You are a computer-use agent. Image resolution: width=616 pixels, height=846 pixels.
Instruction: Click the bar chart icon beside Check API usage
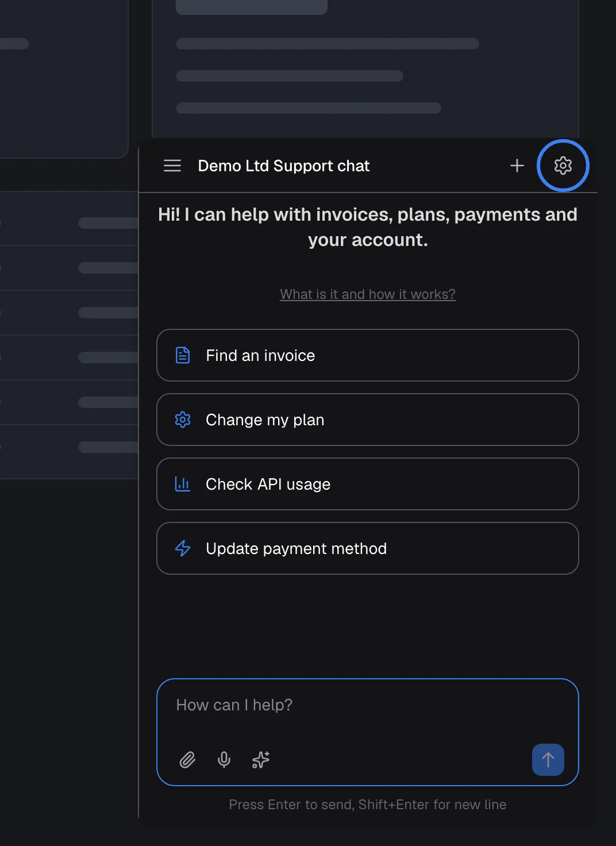pyautogui.click(x=183, y=484)
